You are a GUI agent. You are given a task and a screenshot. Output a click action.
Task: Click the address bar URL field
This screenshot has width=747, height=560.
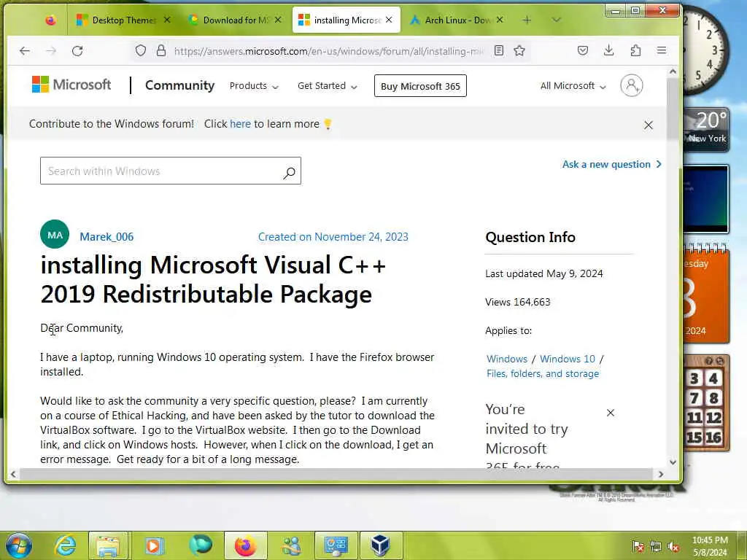(329, 51)
